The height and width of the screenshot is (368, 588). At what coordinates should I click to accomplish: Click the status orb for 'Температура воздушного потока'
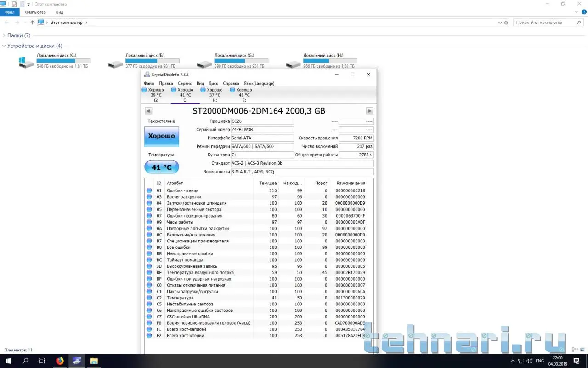[x=149, y=272]
